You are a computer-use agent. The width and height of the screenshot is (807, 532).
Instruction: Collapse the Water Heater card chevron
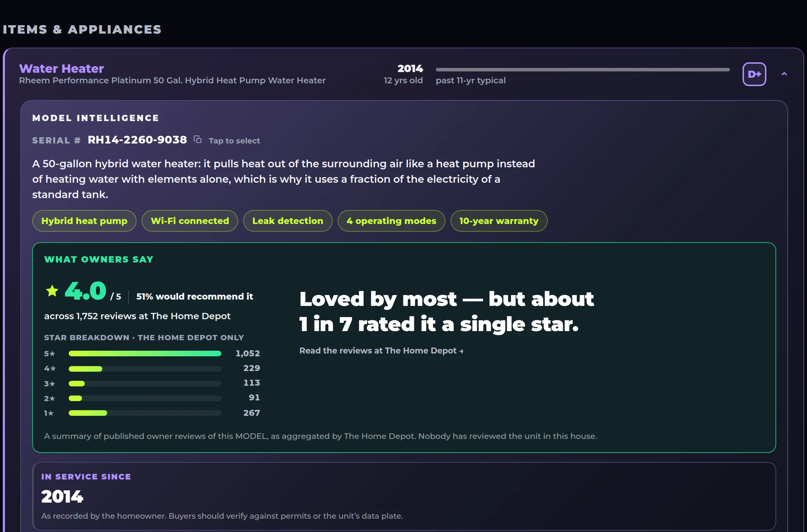tap(784, 74)
